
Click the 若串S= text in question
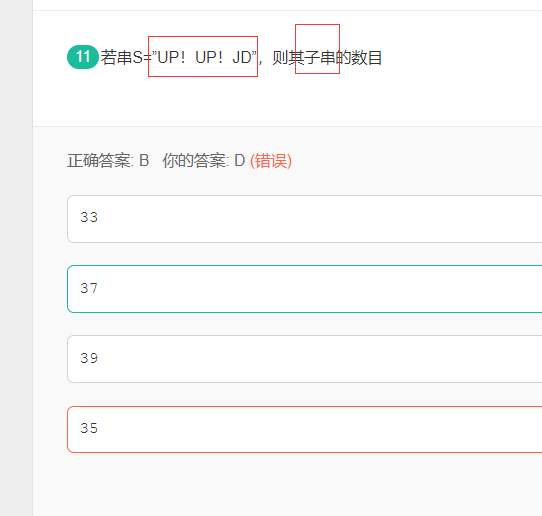(x=126, y=57)
